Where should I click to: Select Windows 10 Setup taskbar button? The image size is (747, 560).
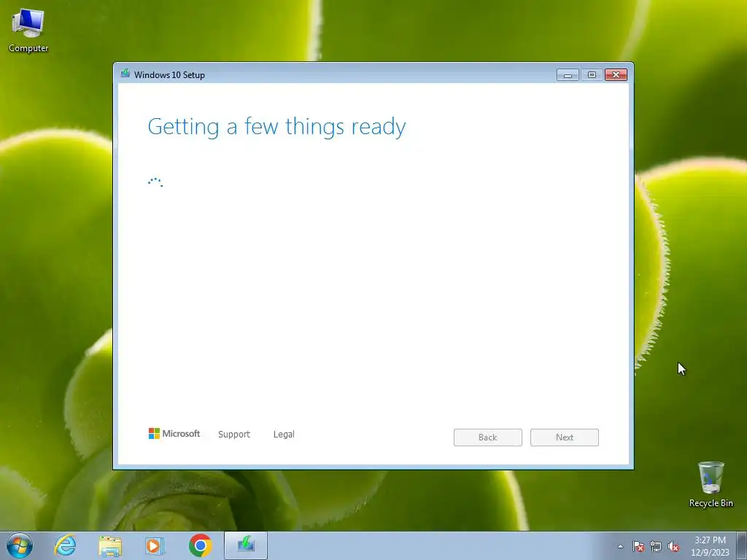(246, 545)
